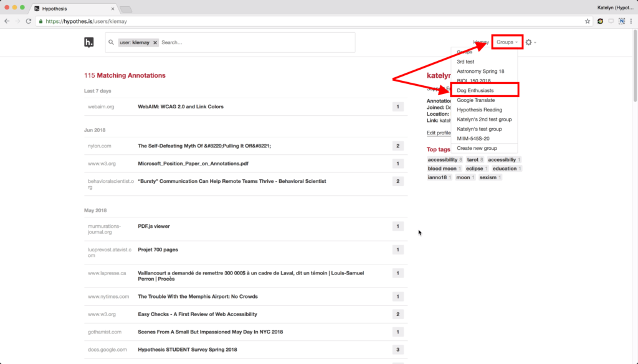The image size is (638, 364).
Task: Select BIOL 150 2018 group
Action: pyautogui.click(x=474, y=81)
